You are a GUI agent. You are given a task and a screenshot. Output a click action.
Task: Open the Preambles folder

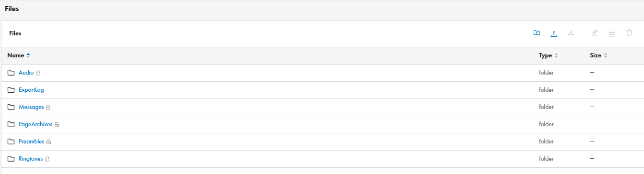pyautogui.click(x=31, y=141)
